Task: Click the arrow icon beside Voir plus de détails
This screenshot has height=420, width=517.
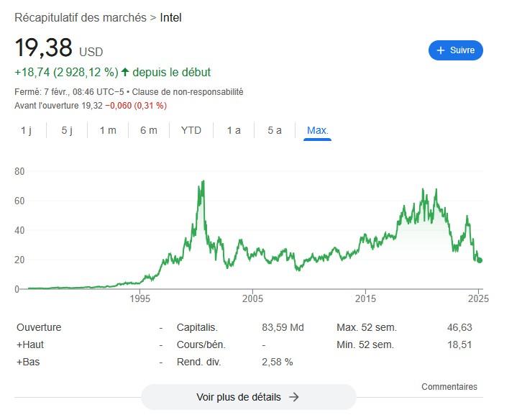Action: [x=293, y=397]
